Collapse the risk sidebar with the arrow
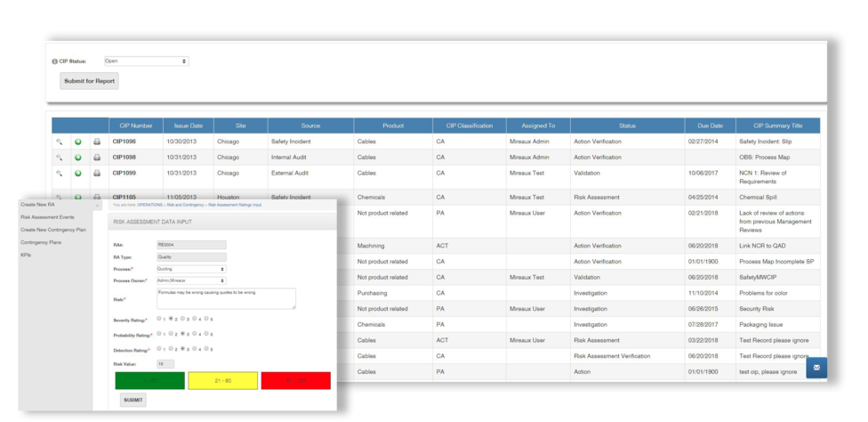This screenshot has width=868, height=422. point(97,206)
